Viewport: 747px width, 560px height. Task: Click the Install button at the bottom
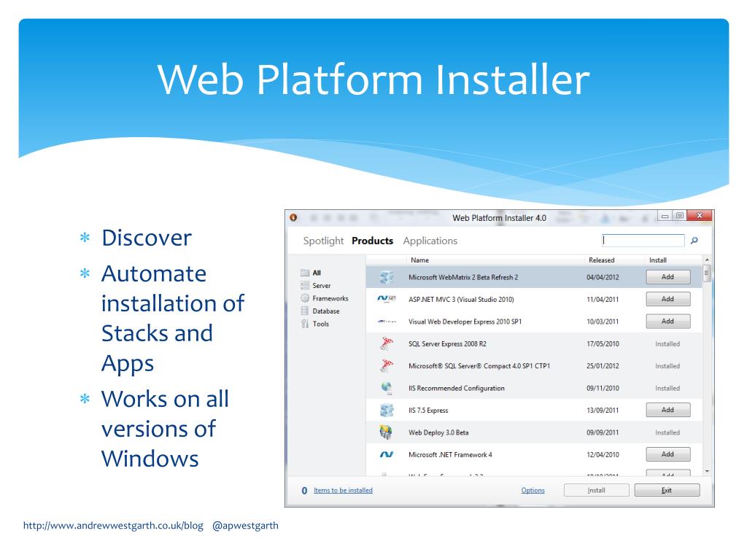(x=597, y=490)
